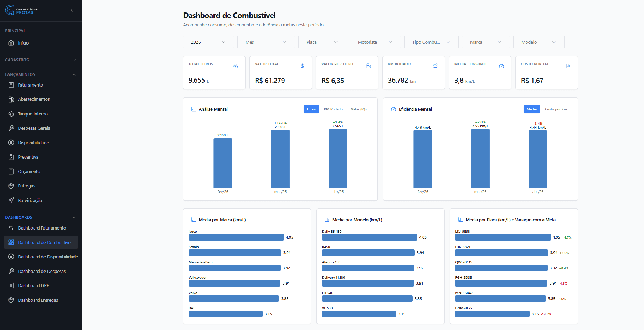Viewport: 644px width, 330px height.
Task: Click the LKJ-9E58 bar in Média por Placa
Action: click(x=503, y=237)
